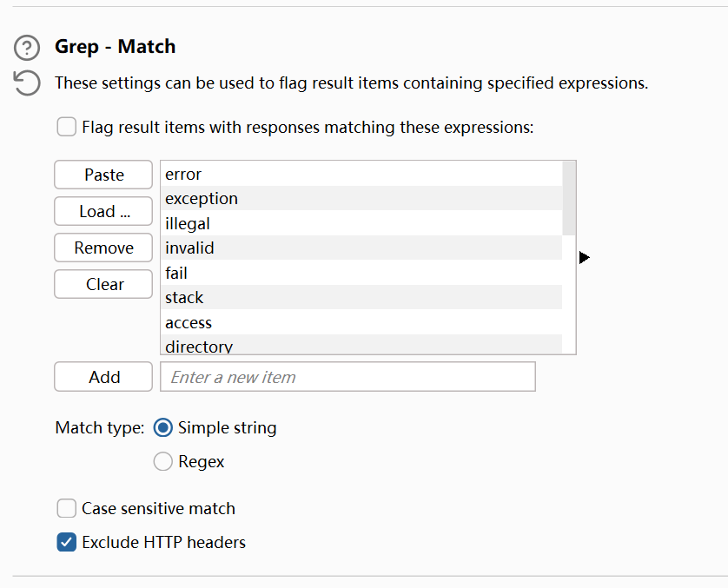Viewport: 728px width, 588px height.
Task: Click Remove to delete the selected expression
Action: (x=103, y=248)
